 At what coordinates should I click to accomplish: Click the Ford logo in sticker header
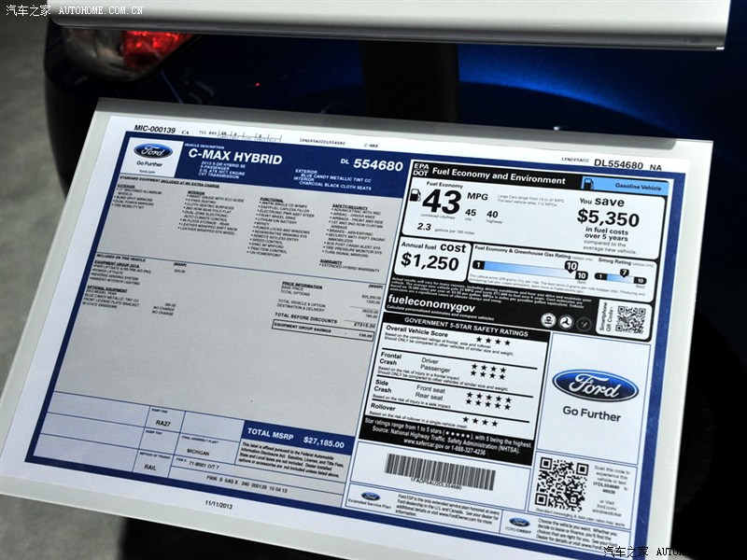click(153, 151)
